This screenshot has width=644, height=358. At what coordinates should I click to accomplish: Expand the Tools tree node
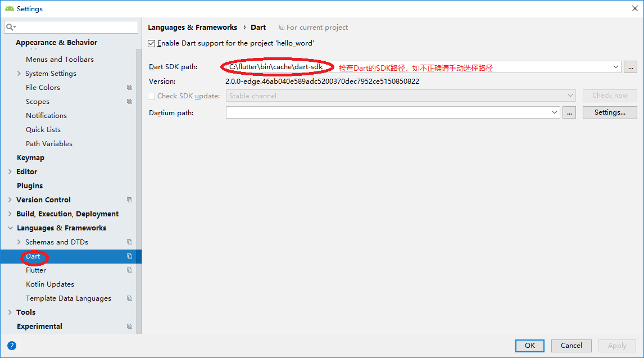click(10, 312)
